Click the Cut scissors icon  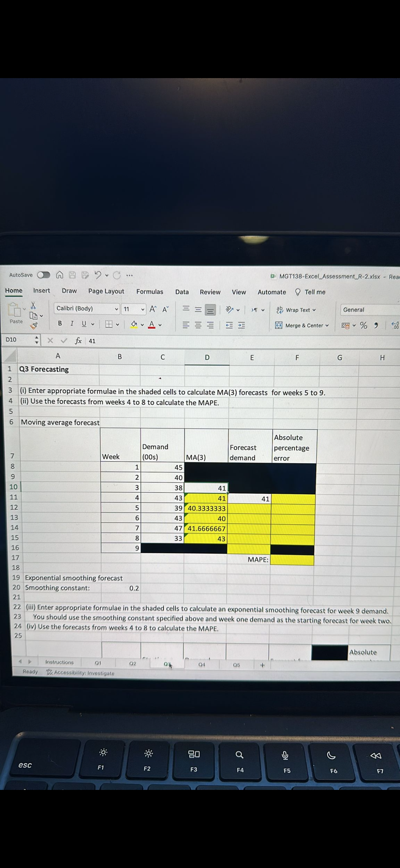click(33, 305)
